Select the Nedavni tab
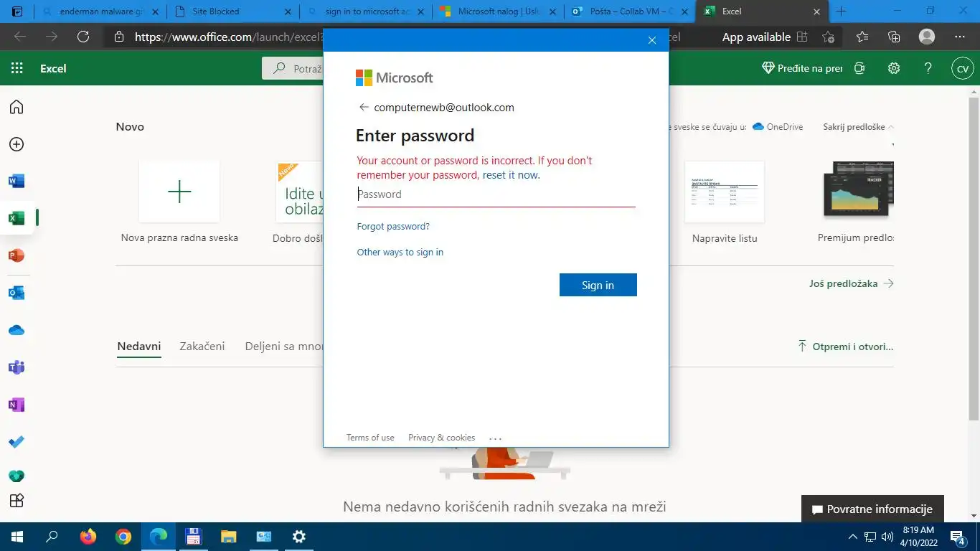 (x=139, y=346)
